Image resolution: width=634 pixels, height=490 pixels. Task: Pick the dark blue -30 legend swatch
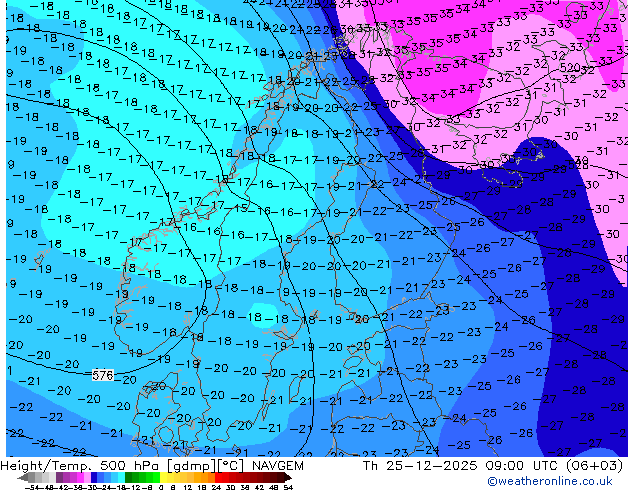94,477
